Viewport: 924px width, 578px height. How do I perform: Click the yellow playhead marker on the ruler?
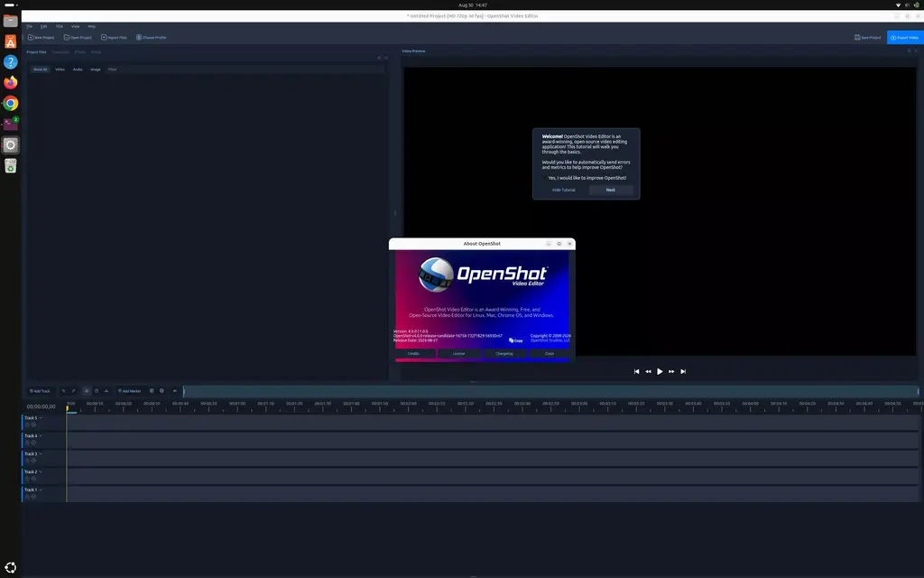pos(67,408)
